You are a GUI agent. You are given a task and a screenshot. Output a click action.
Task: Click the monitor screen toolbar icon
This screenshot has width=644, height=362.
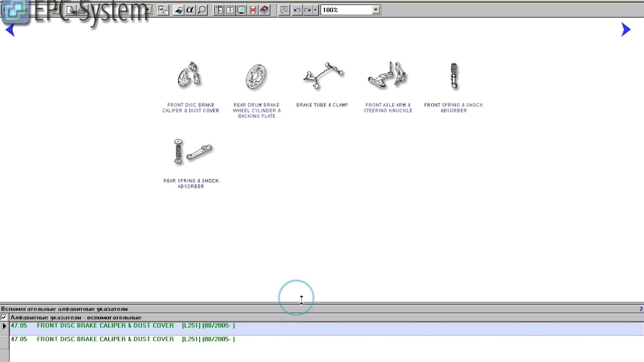click(x=242, y=10)
